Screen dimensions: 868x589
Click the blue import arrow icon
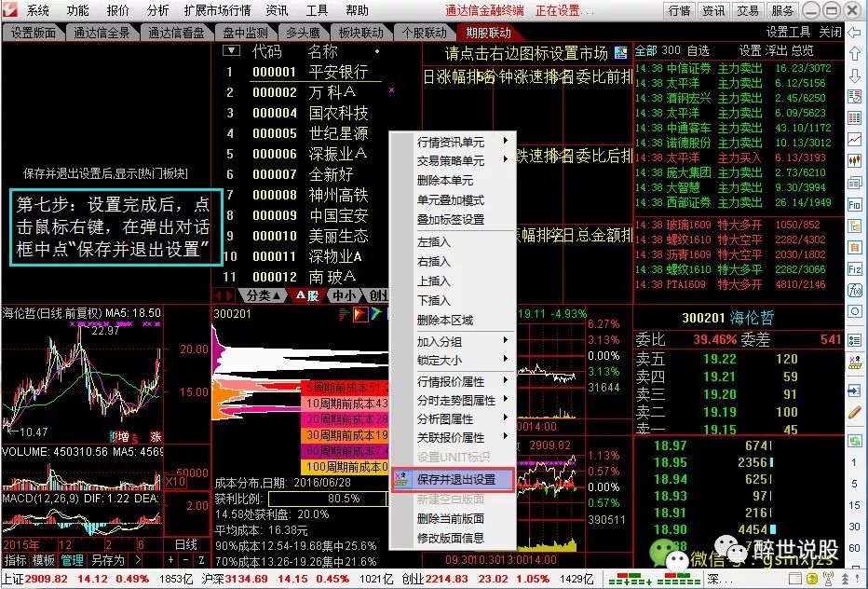pos(854,391)
